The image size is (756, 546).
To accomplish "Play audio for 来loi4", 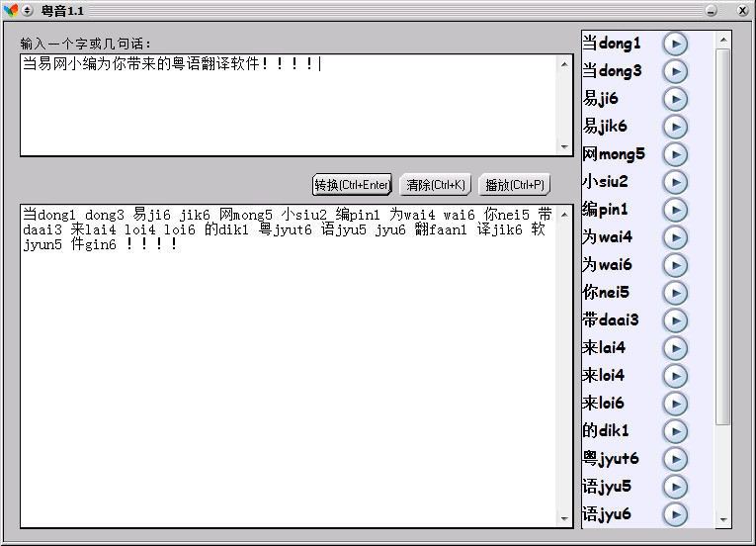I will pyautogui.click(x=674, y=376).
